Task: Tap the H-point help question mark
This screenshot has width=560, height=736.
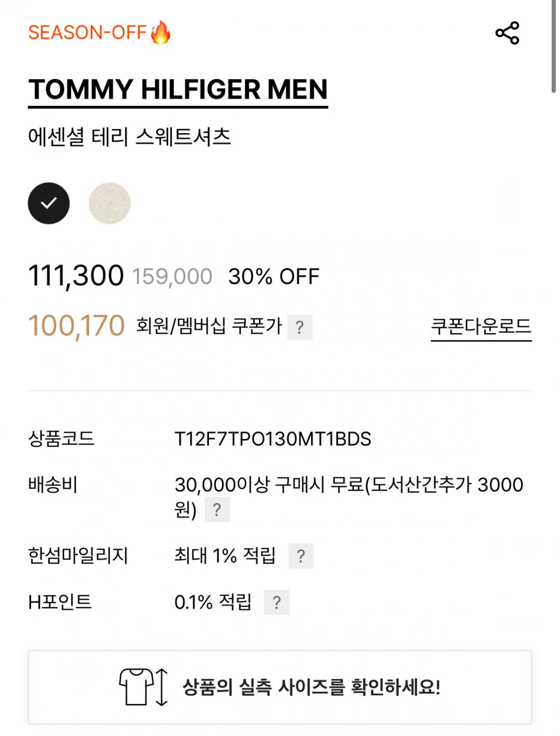Action: (x=276, y=602)
